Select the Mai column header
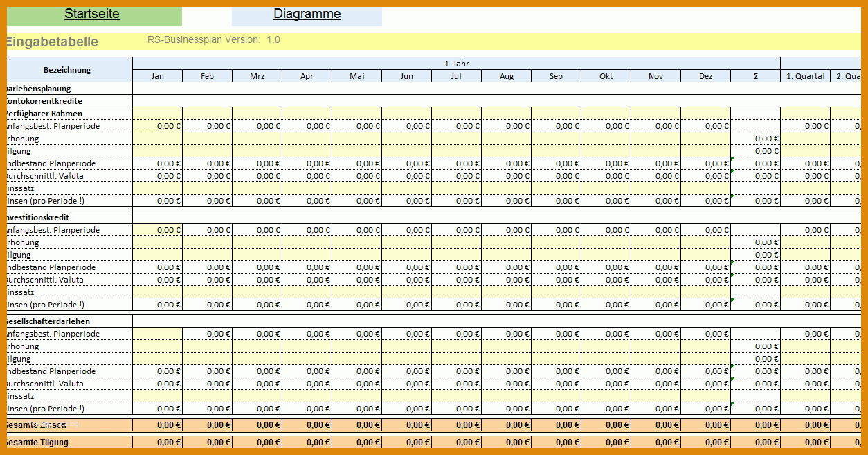This screenshot has height=455, width=868. 357,76
